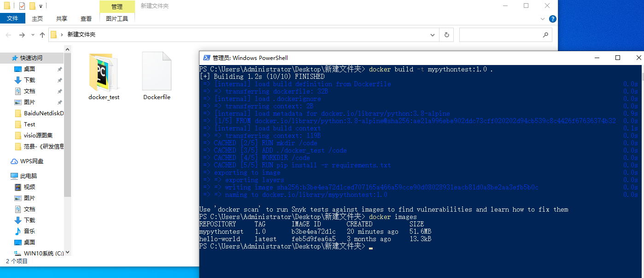
Task: Click the navigation pane scroll down arrow
Action: click(68, 252)
